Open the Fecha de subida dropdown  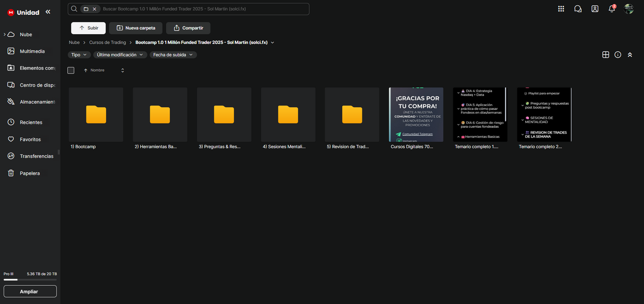tap(173, 55)
